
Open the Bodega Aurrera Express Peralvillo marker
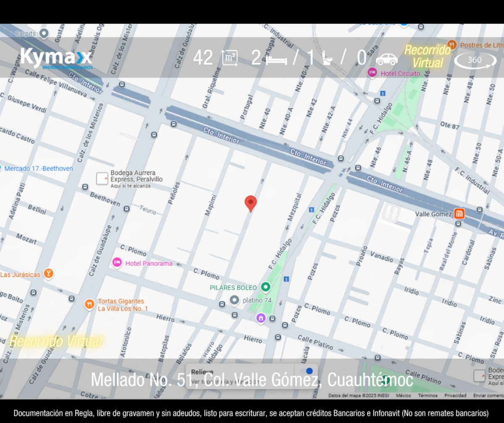coord(102,178)
